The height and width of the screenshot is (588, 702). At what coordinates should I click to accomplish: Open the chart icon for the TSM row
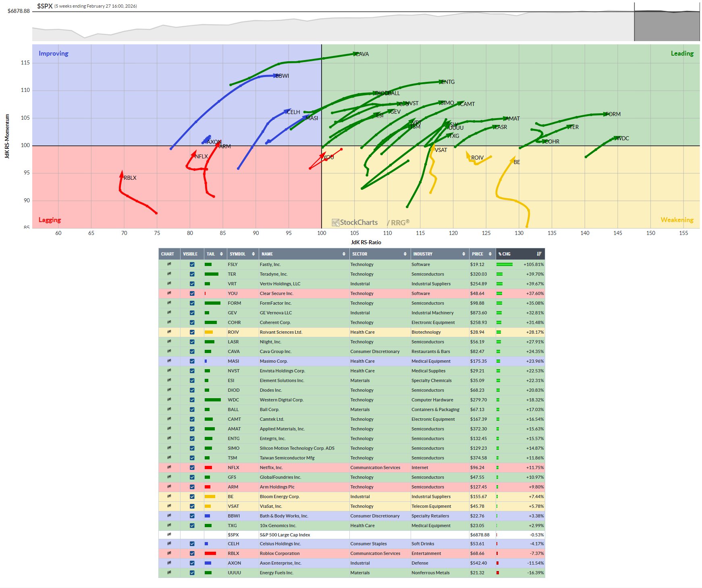tap(169, 458)
